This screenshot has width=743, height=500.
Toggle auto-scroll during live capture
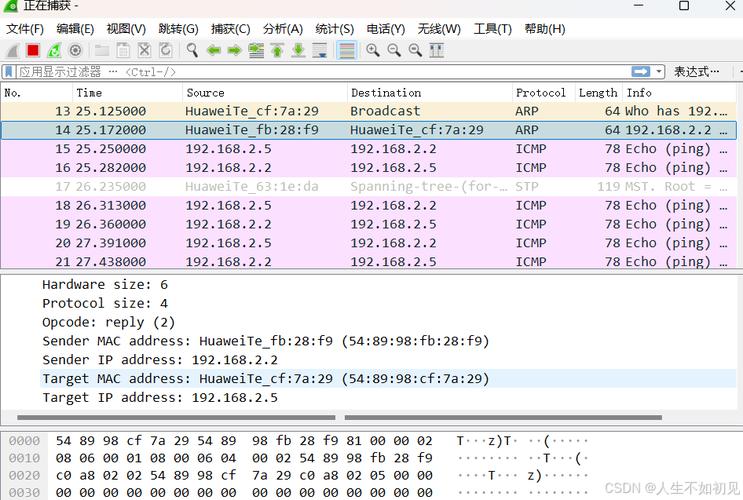tap(320, 50)
